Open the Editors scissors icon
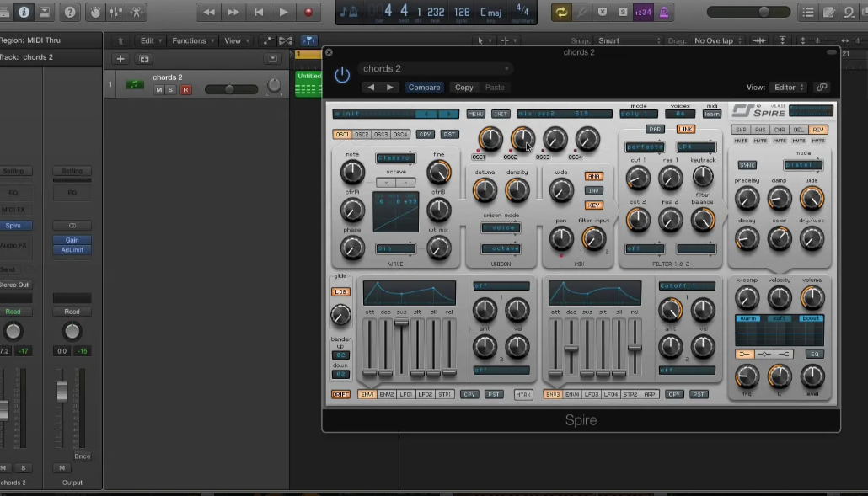Viewport: 868px width, 496px height. [x=137, y=12]
